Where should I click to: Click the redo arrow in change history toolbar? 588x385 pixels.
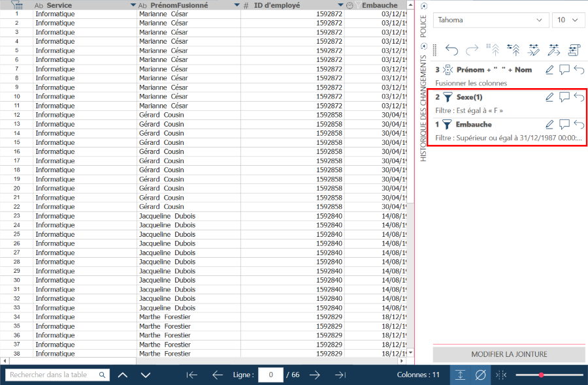click(472, 49)
